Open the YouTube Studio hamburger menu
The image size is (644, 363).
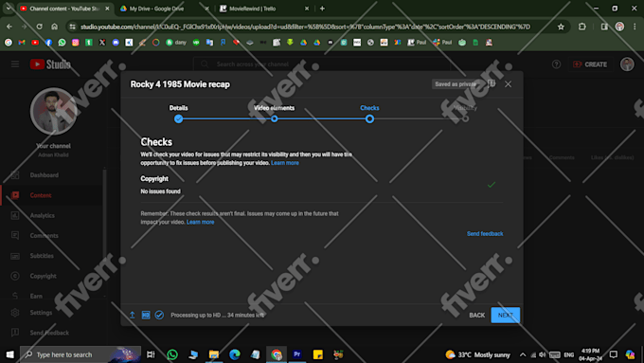point(15,64)
